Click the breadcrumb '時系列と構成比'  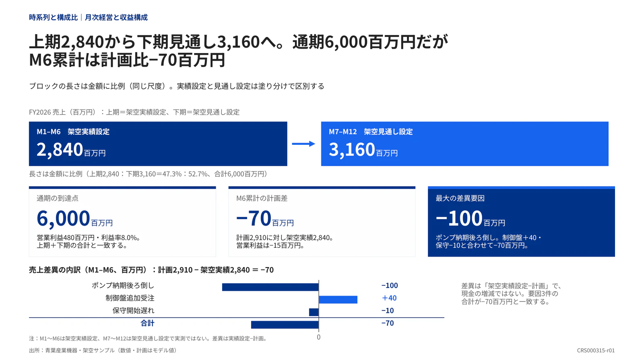pyautogui.click(x=53, y=17)
